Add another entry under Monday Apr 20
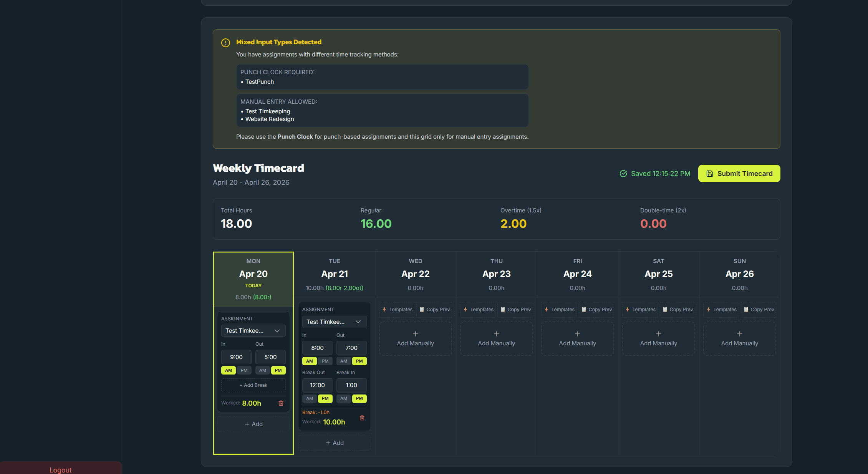The width and height of the screenshot is (868, 474). 253,424
